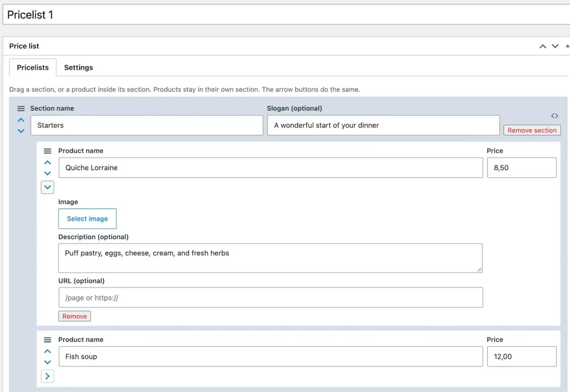Viewport: 570px width, 392px height.
Task: Click the URL (optional) label
Action: [x=81, y=281]
